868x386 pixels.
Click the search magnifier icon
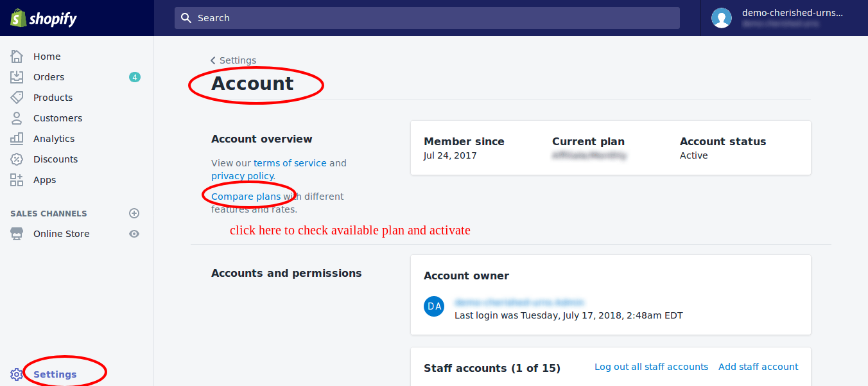186,18
